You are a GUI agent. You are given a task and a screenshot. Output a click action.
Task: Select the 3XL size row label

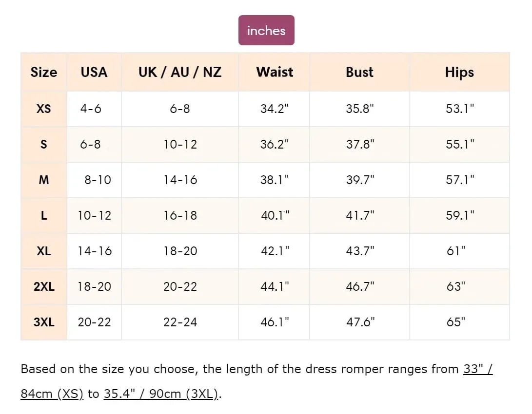pos(44,322)
